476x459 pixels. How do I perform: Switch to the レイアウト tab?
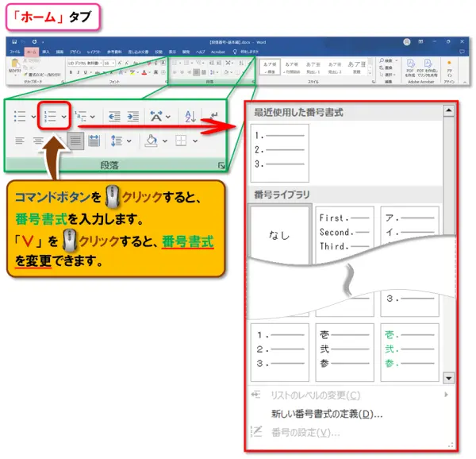pos(94,52)
